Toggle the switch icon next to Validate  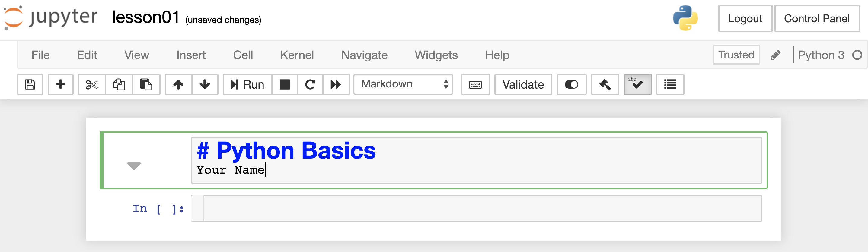point(571,84)
